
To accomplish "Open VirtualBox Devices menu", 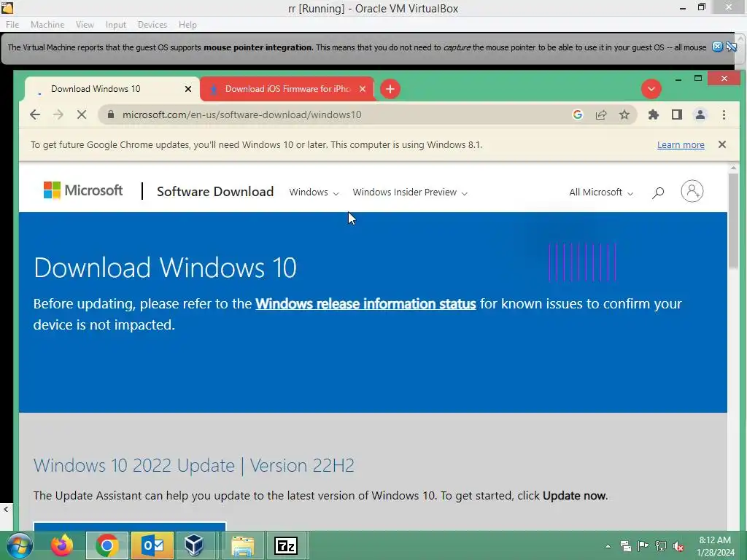I will coord(152,25).
